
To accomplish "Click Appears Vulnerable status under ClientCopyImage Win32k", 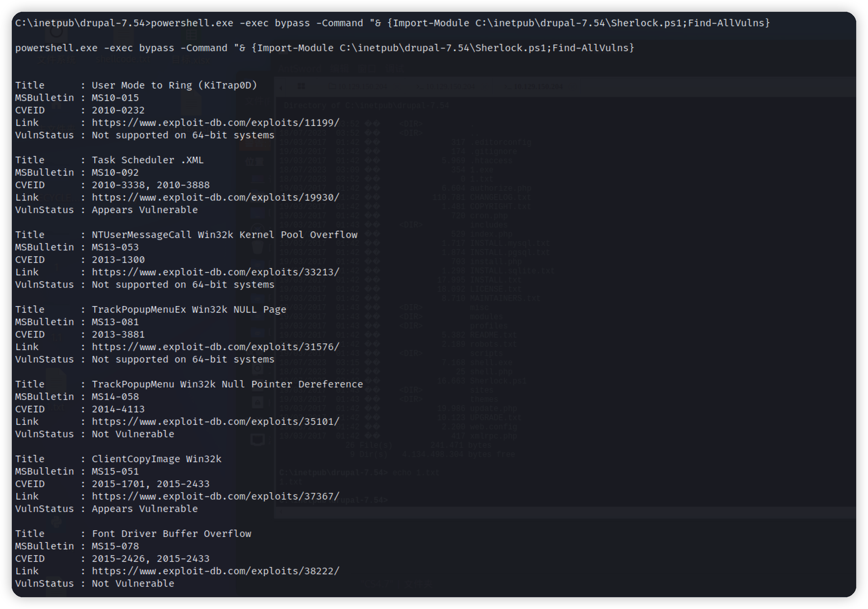I will point(145,509).
